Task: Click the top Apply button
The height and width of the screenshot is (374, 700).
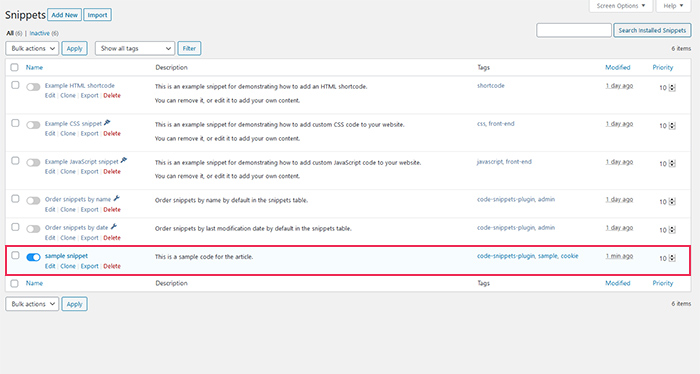Action: (75, 48)
